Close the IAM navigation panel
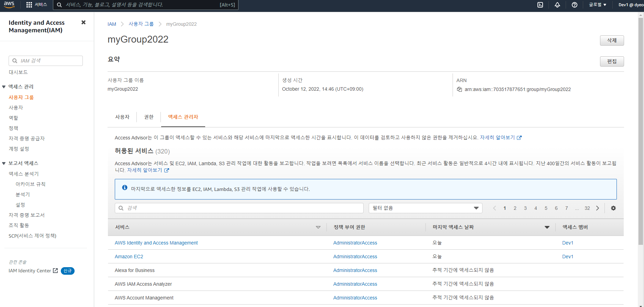This screenshot has width=644, height=307. [83, 22]
